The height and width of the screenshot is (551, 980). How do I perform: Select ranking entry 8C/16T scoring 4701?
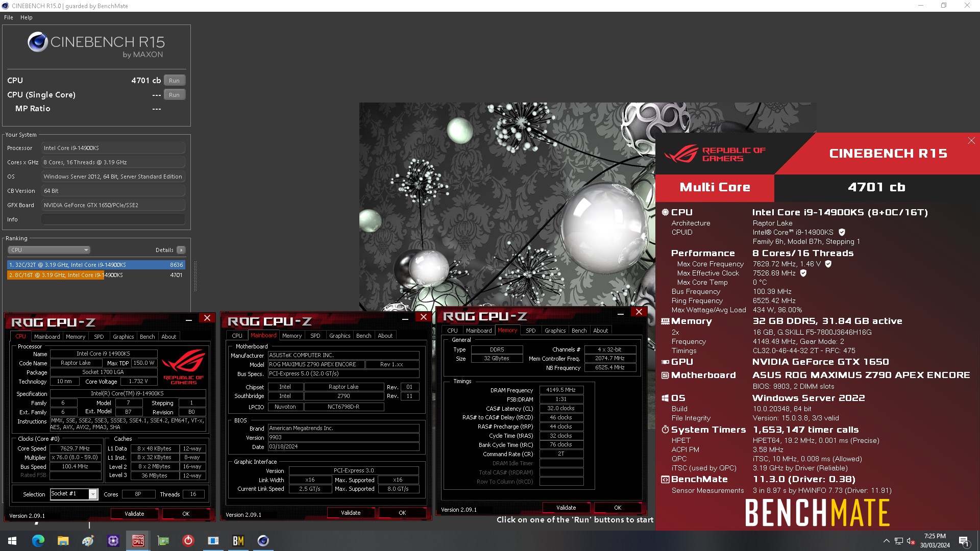click(x=96, y=275)
